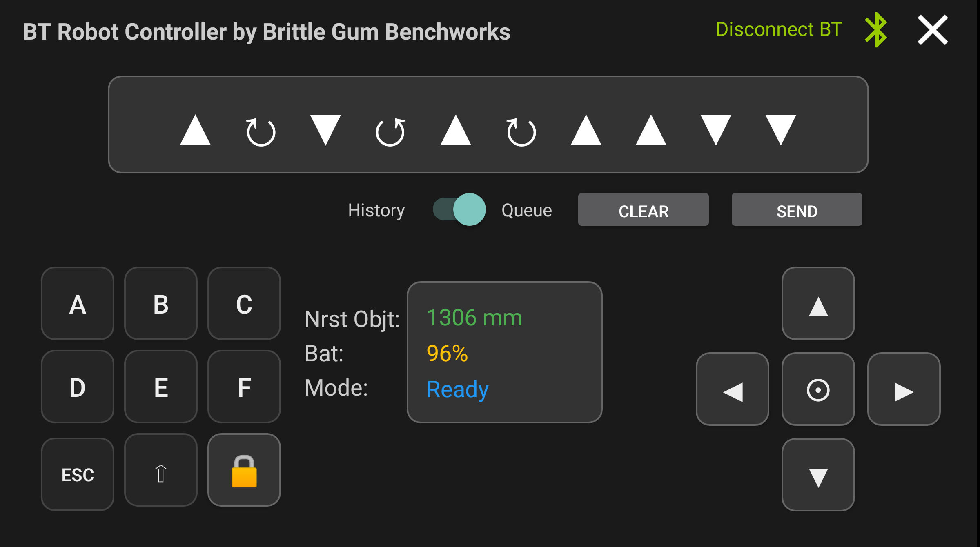The image size is (980, 547).
Task: Toggle the orange padlock lock button
Action: [244, 470]
